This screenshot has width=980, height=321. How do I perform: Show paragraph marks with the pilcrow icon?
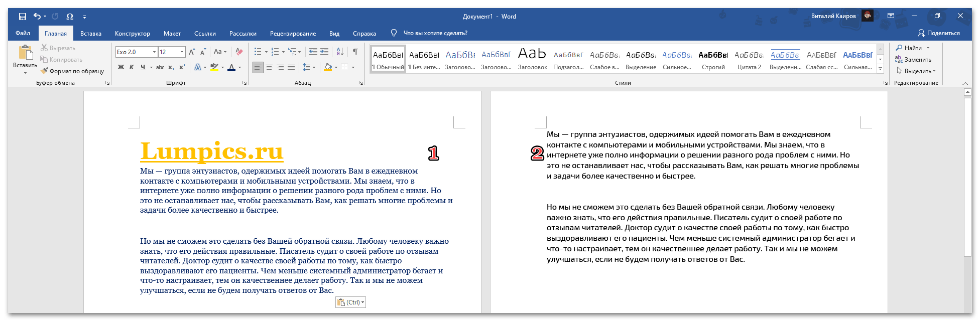[355, 52]
